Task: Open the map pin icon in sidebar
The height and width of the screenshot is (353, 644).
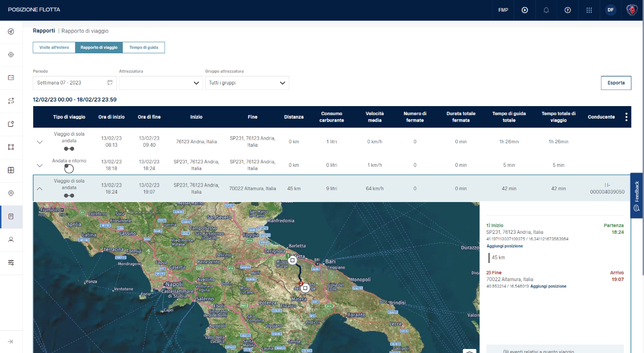Action: (x=11, y=194)
